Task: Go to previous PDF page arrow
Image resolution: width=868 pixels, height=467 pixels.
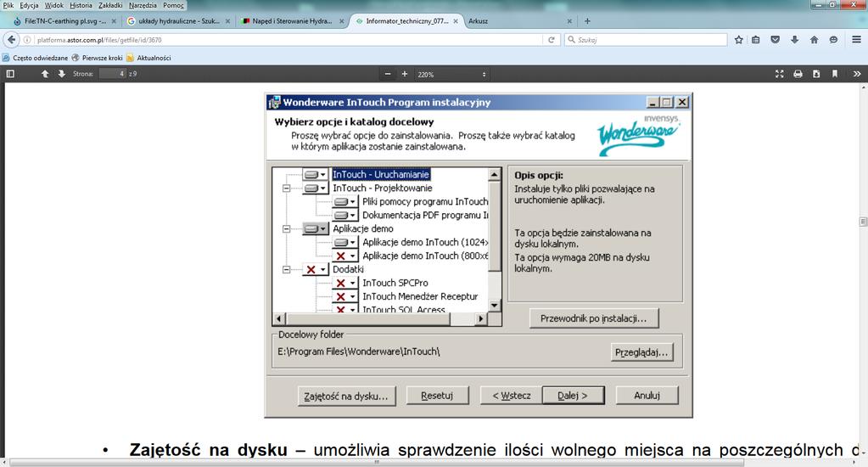Action: point(45,74)
